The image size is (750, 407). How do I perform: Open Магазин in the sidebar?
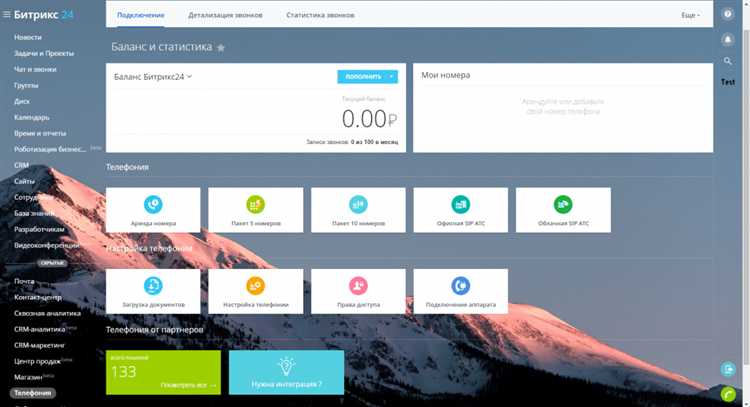click(x=28, y=377)
